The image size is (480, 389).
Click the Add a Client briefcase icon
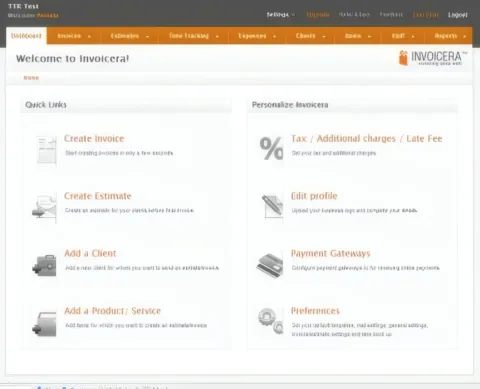point(45,265)
